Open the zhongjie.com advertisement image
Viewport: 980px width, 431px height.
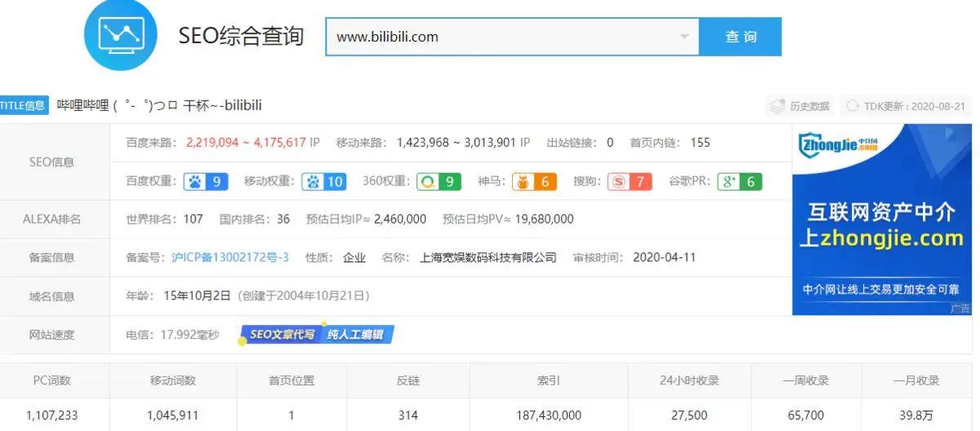[x=881, y=219]
